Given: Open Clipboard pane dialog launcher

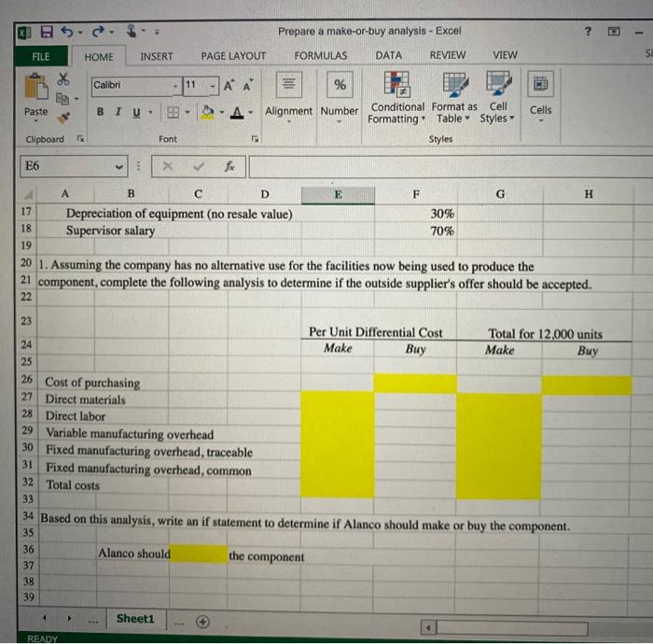Looking at the screenshot, I should [x=80, y=139].
